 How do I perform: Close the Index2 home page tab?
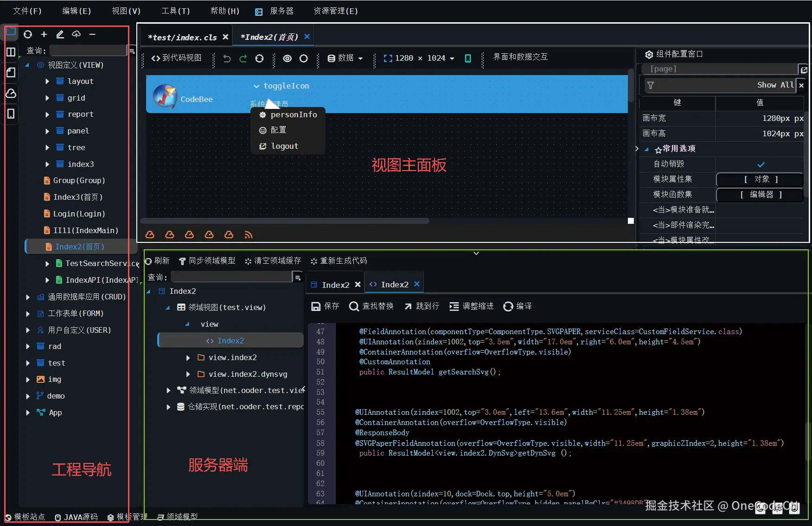coord(307,37)
